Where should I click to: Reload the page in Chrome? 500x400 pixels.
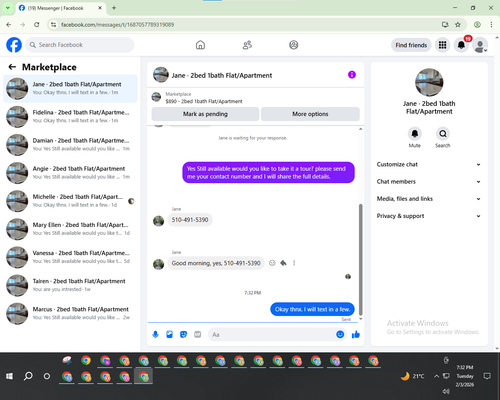(x=37, y=25)
